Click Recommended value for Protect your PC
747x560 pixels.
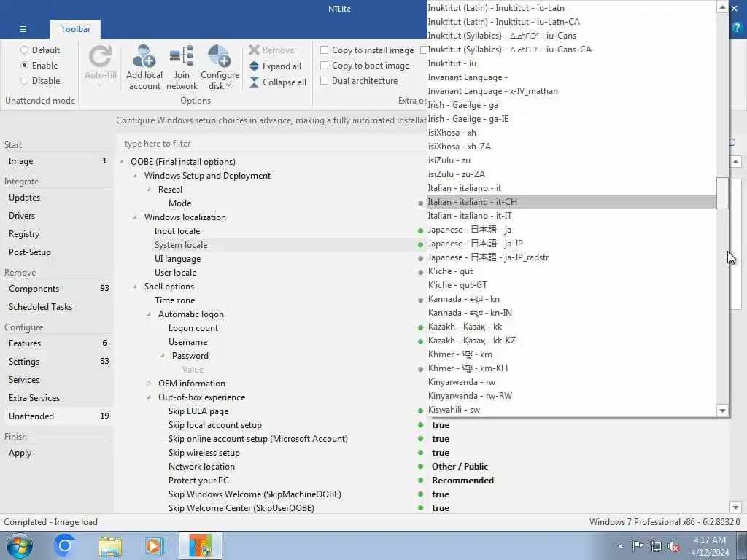coord(462,481)
